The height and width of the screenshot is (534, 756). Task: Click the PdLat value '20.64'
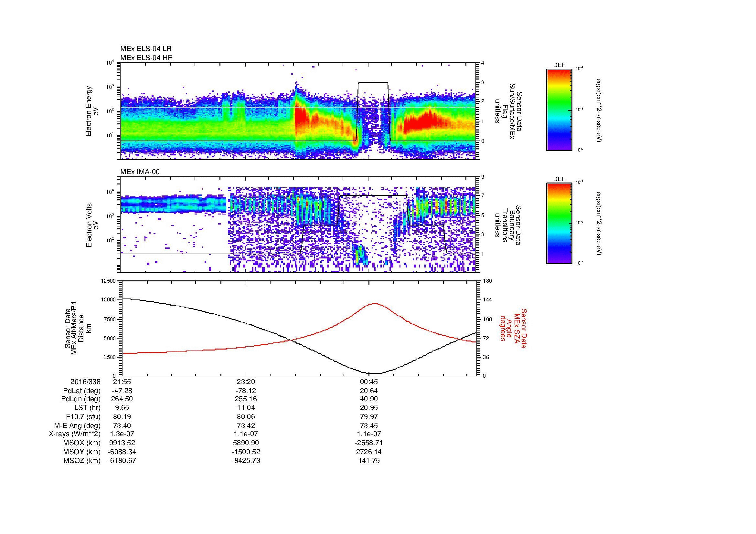tap(369, 391)
